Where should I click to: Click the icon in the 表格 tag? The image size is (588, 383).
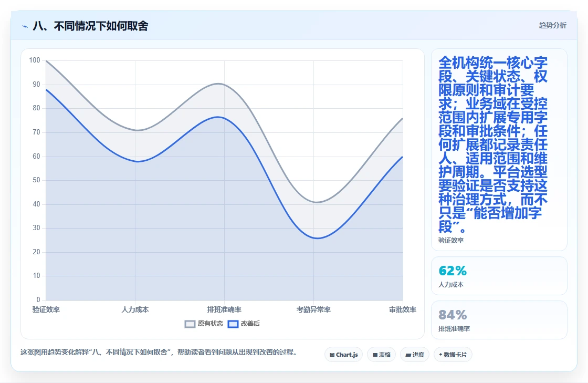pyautogui.click(x=375, y=355)
